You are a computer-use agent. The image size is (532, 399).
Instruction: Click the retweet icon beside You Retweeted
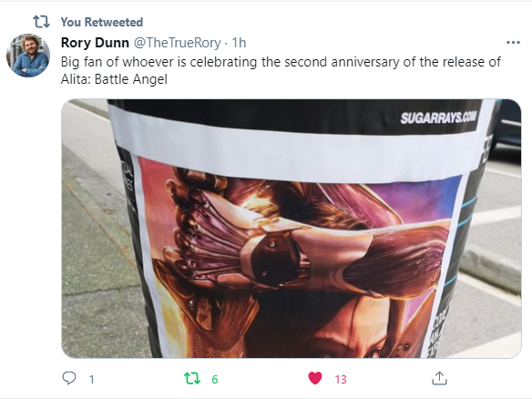[x=41, y=22]
